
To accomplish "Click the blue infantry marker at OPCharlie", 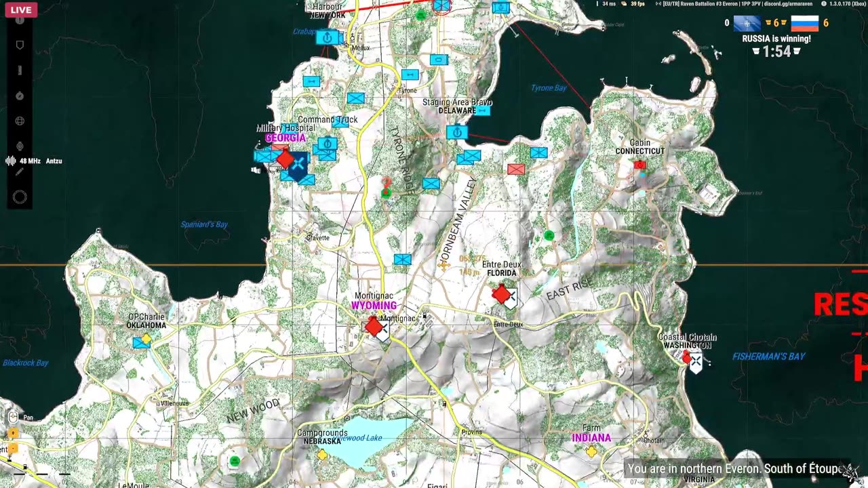I will 141,343.
